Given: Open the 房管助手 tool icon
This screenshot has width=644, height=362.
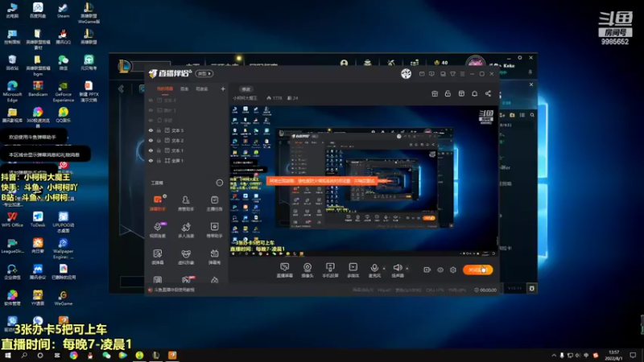Looking at the screenshot, I should [x=186, y=204].
